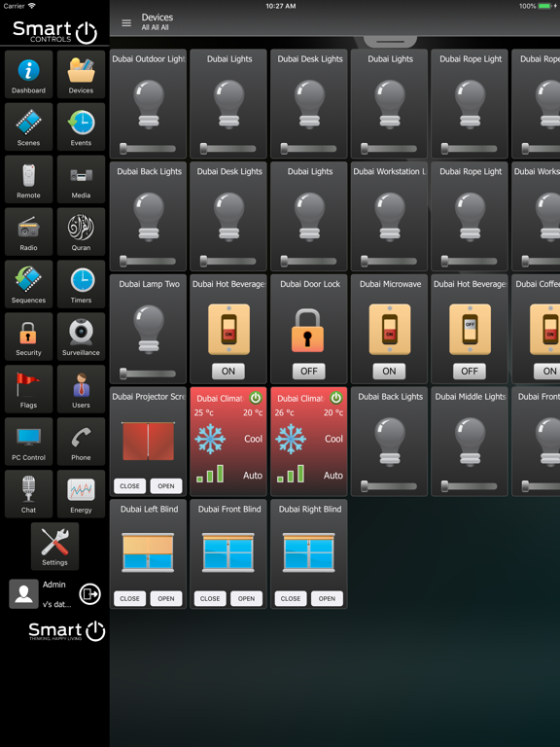The width and height of the screenshot is (560, 747).
Task: Click the Devices All All All filter title
Action: [157, 22]
